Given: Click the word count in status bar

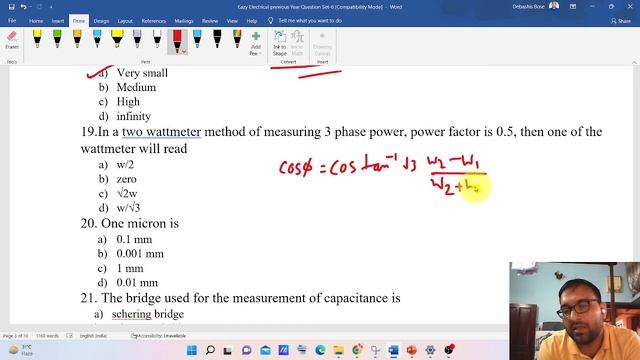Looking at the screenshot, I should pyautogui.click(x=47, y=336).
